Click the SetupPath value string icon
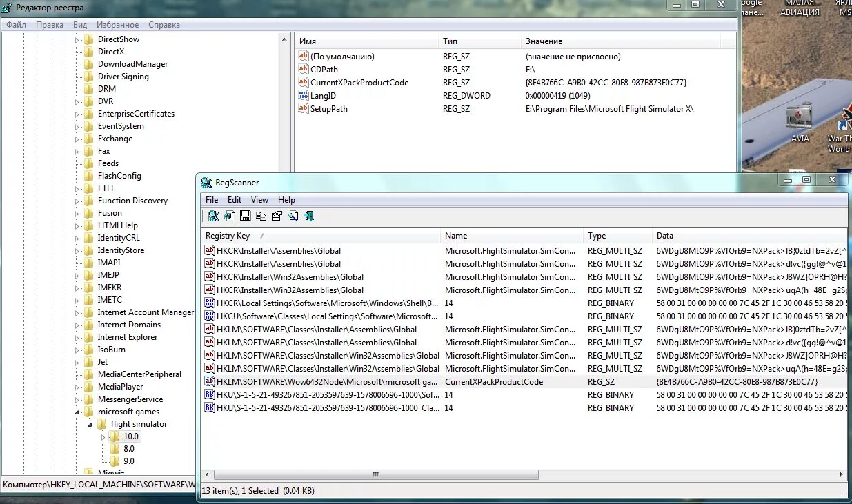The image size is (852, 504). 304,108
